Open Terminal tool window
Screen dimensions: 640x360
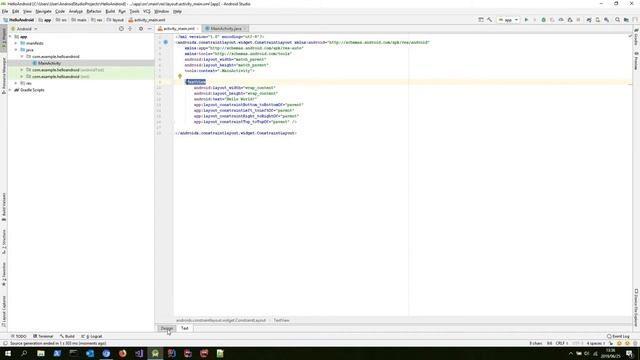click(43, 336)
